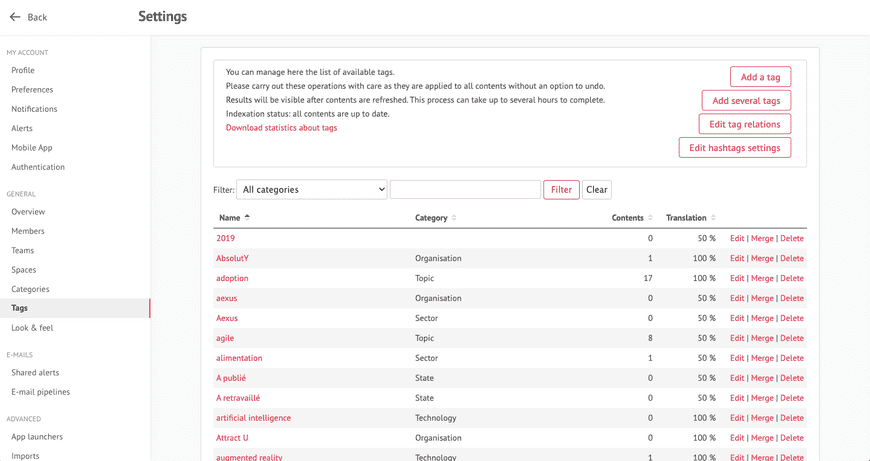Open the alimentation tag
The height and width of the screenshot is (461, 870).
[239, 358]
